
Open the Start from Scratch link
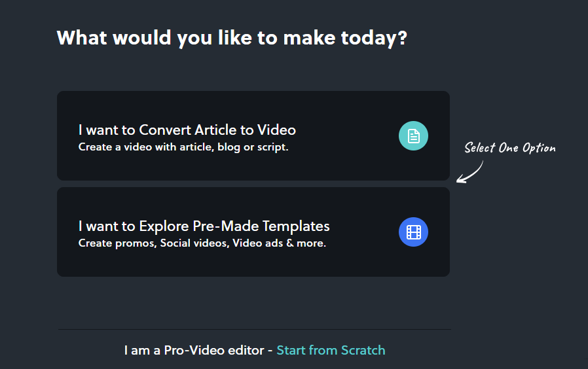tap(331, 350)
